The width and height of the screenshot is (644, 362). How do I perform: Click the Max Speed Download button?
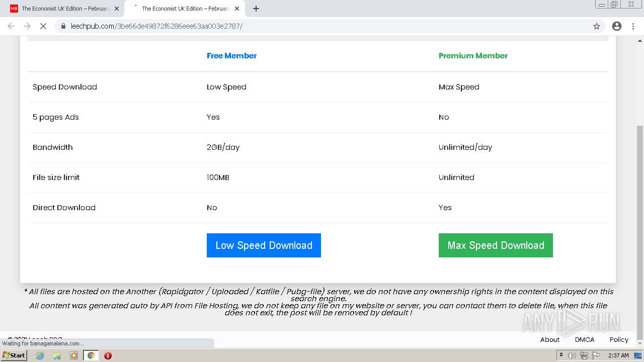(496, 245)
